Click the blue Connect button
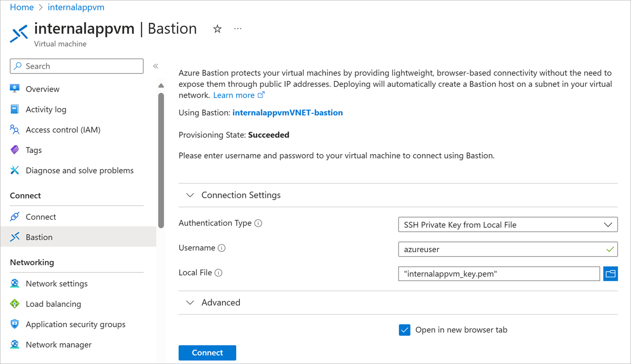 tap(207, 353)
